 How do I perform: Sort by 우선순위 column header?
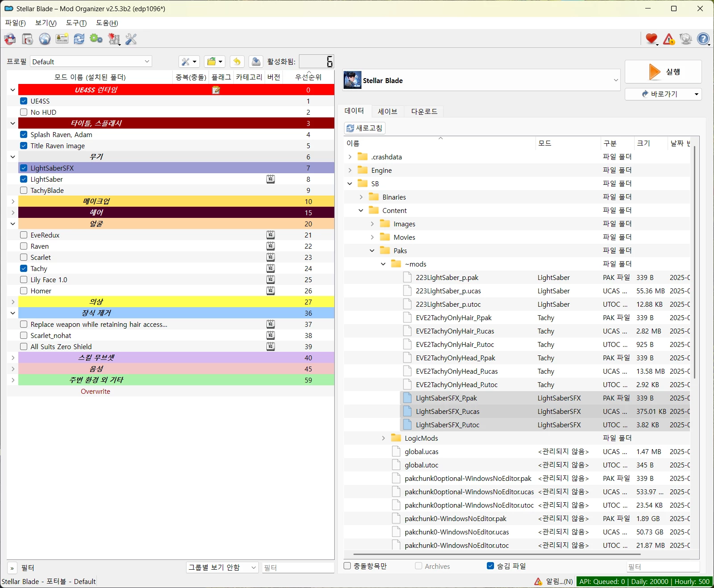click(308, 77)
